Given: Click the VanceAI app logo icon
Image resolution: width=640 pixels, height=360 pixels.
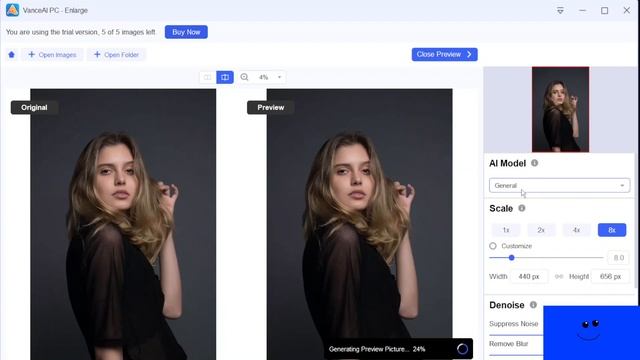Looking at the screenshot, I should tap(12, 10).
